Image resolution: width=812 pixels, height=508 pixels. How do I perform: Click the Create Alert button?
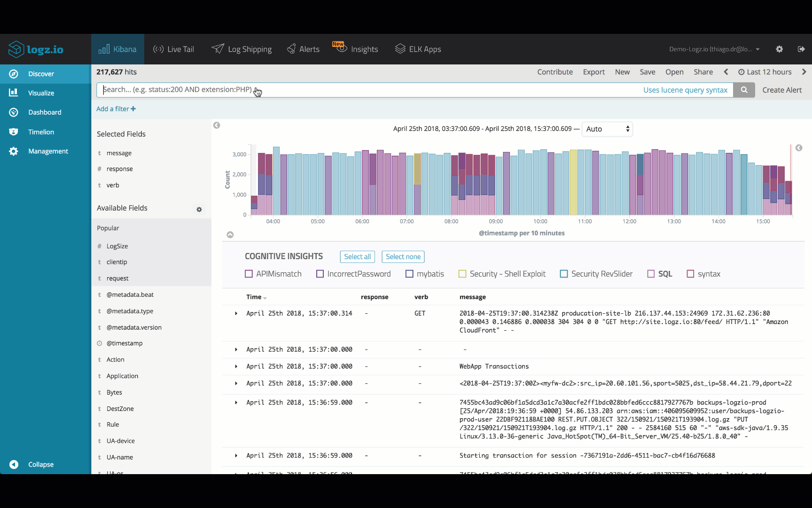click(x=782, y=90)
